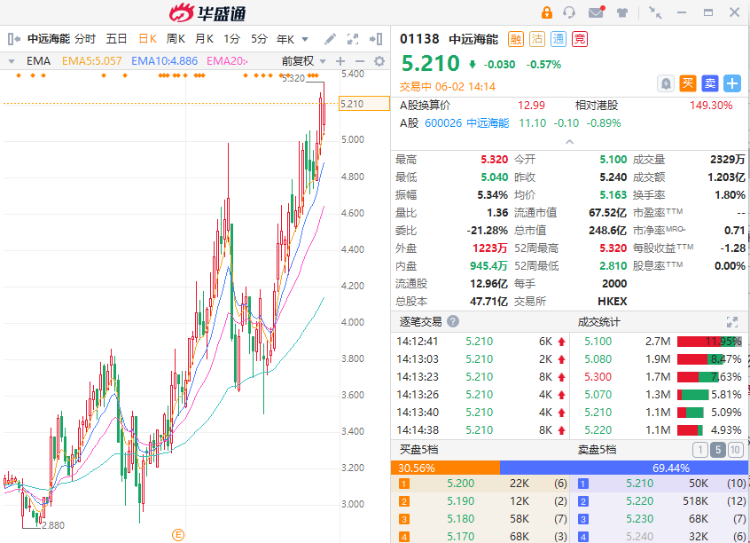The width and height of the screenshot is (750, 543).
Task: Click the 竞 auction tag icon
Action: pyautogui.click(x=580, y=39)
